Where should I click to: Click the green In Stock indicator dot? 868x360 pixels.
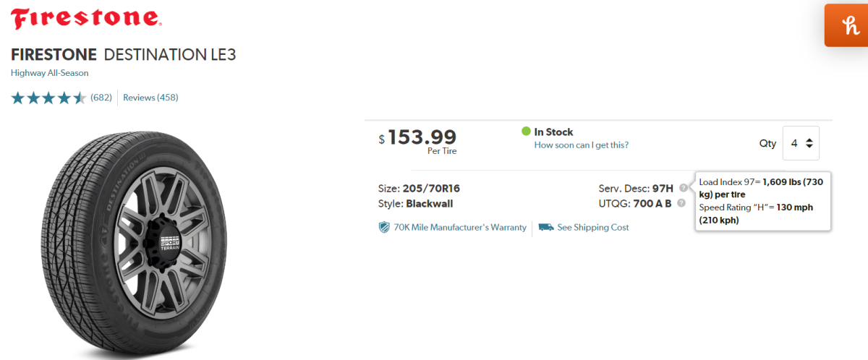(x=526, y=132)
